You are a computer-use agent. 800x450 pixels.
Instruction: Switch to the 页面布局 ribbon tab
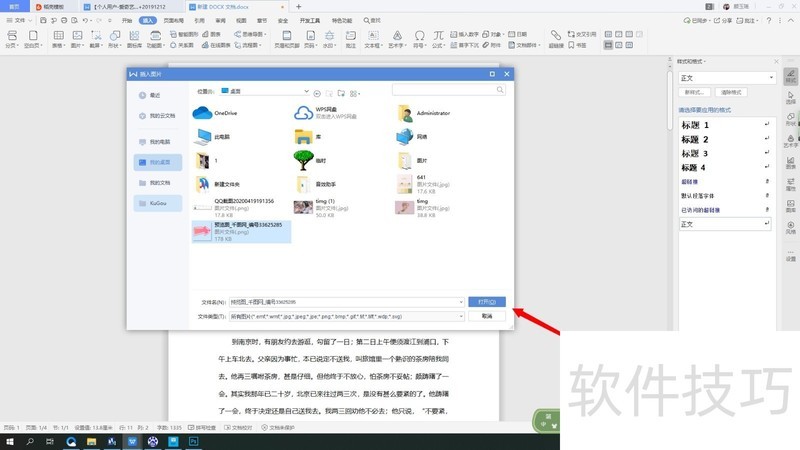coord(173,20)
